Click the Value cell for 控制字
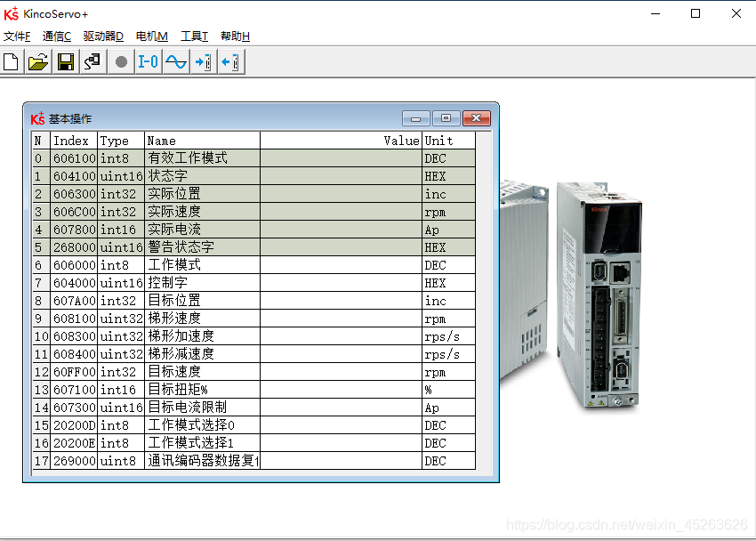 coord(341,283)
